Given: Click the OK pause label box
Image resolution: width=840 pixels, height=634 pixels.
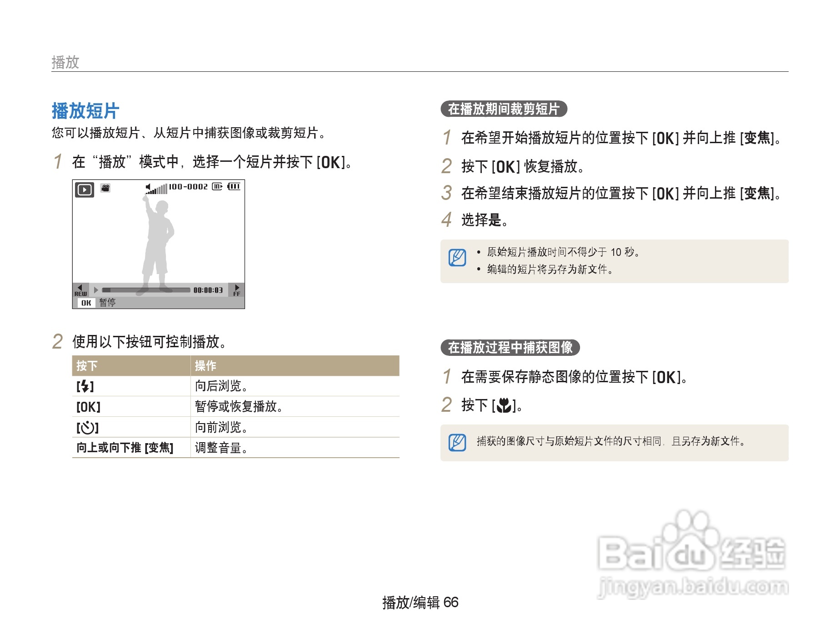Looking at the screenshot, I should (x=86, y=303).
